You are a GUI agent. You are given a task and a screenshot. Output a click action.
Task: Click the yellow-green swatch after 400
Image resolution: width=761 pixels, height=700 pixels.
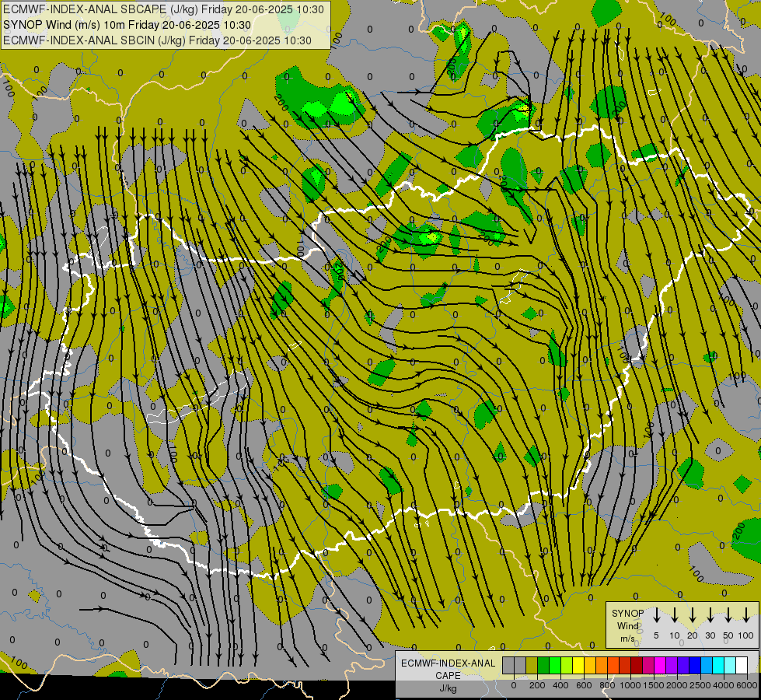point(567,665)
